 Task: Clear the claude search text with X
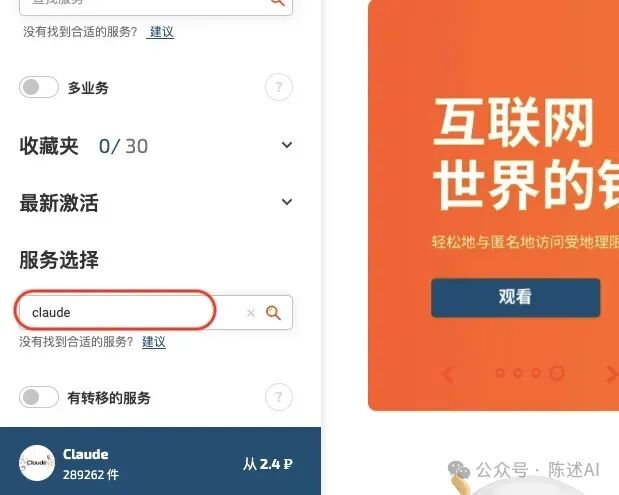[x=251, y=313]
